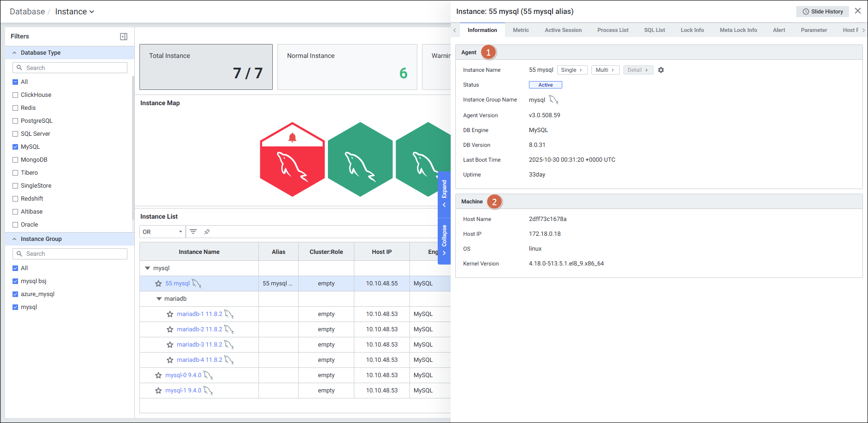Pin the Instance List filter bar

[x=207, y=232]
